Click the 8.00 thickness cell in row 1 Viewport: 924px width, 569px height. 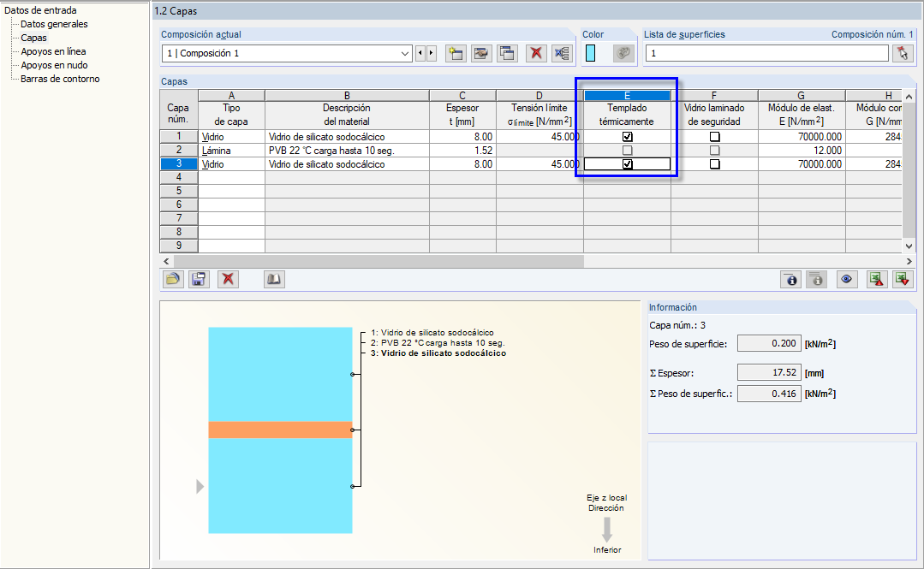462,137
